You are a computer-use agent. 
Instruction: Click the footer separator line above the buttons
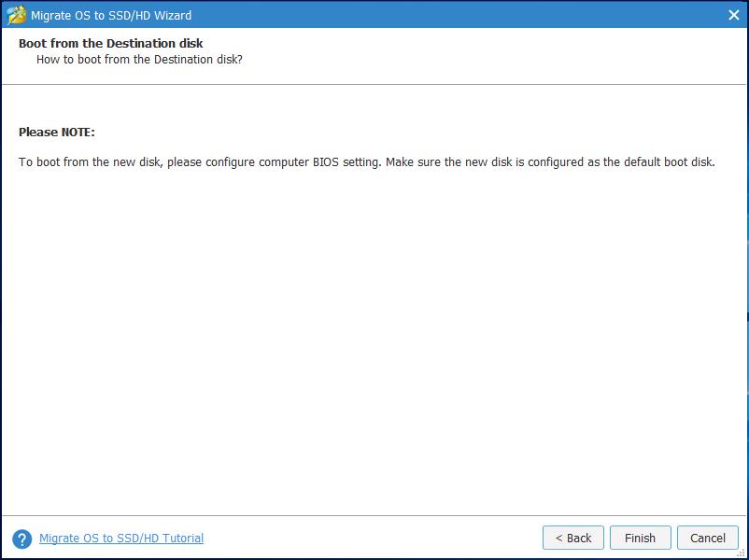[x=374, y=515]
